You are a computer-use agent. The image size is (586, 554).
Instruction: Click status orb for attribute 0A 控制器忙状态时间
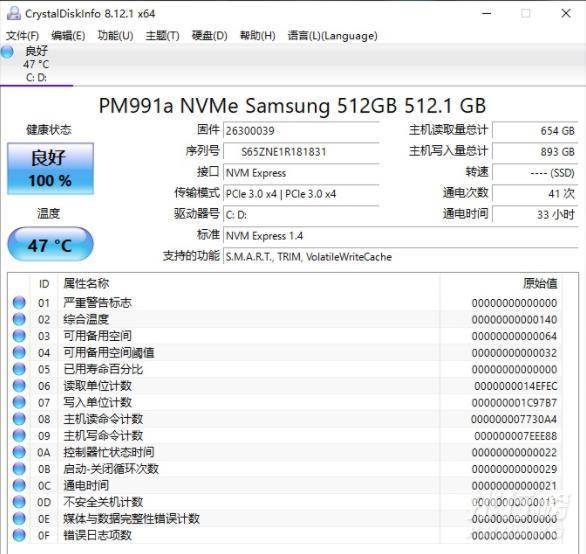(x=19, y=452)
